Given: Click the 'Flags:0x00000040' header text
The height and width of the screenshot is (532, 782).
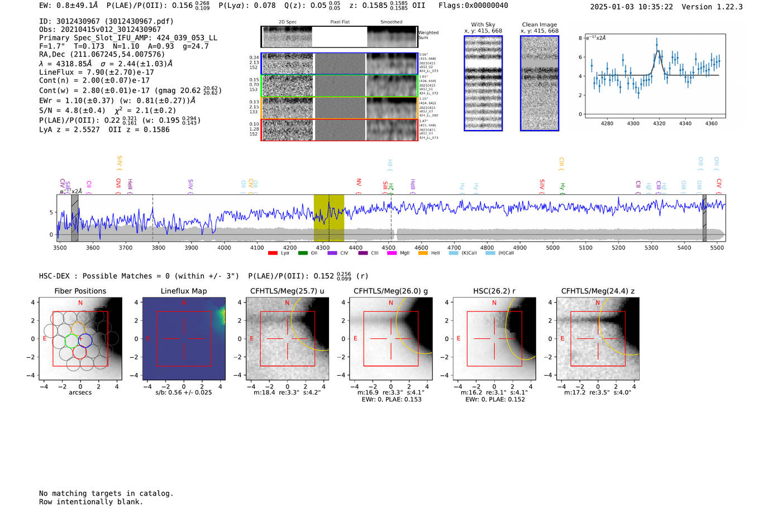Looking at the screenshot, I should click(473, 6).
